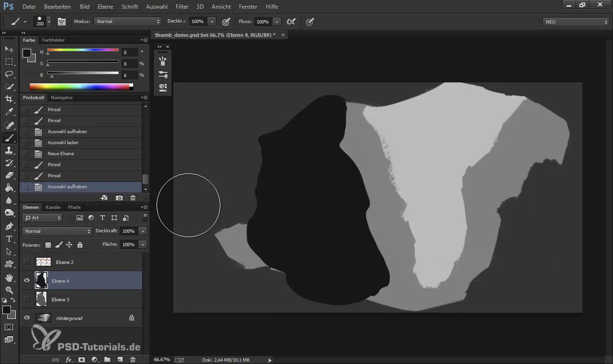The height and width of the screenshot is (364, 613).
Task: Add layer style fx icon
Action: [68, 359]
